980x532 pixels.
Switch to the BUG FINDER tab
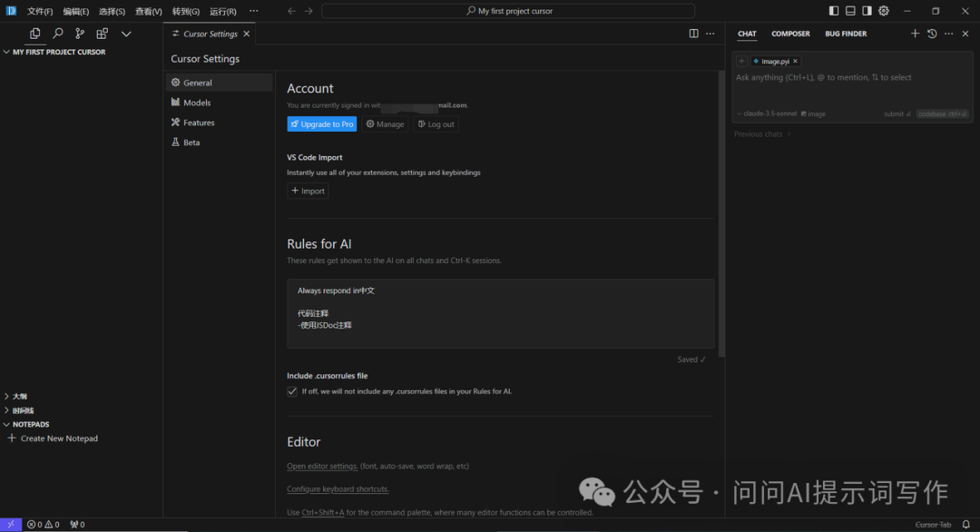(846, 34)
